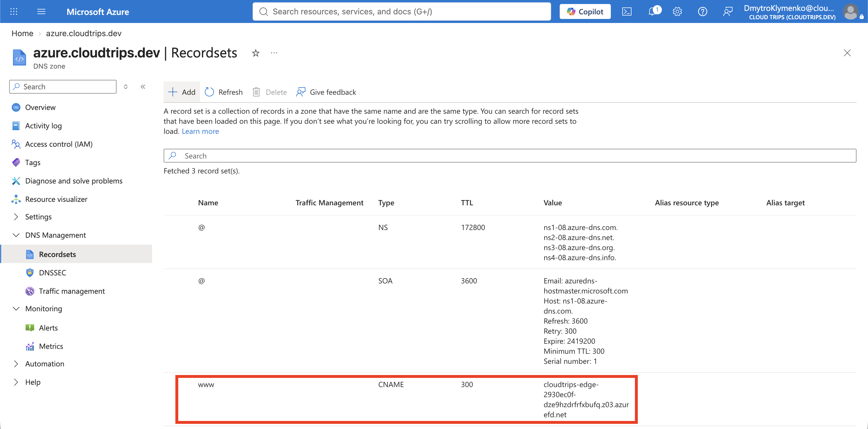The image size is (868, 429).
Task: Click the cloudtrips-edge CNAME value
Action: [x=586, y=399]
